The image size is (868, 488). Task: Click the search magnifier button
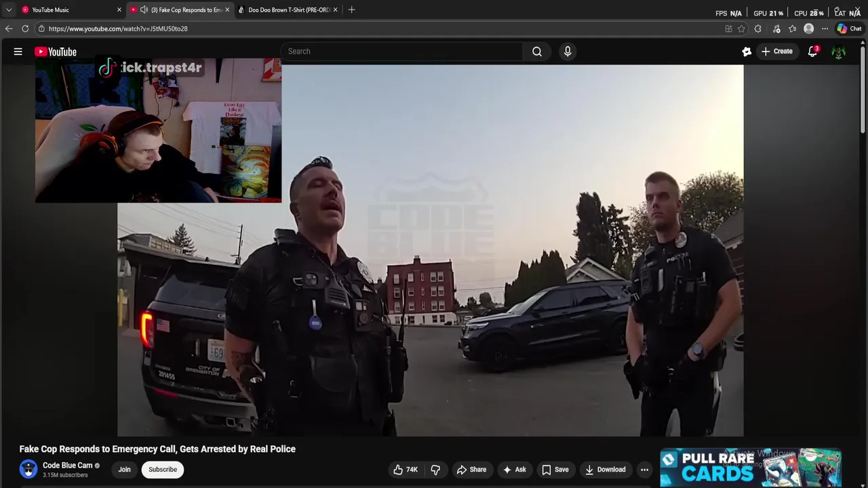point(537,52)
